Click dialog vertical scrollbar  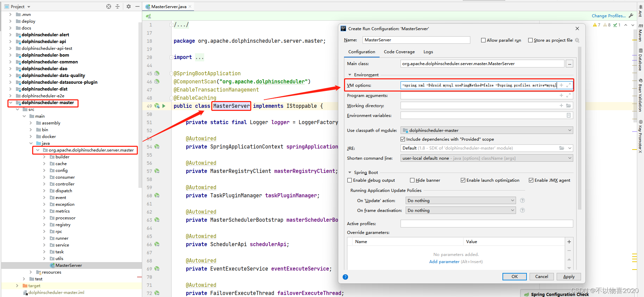point(580,129)
